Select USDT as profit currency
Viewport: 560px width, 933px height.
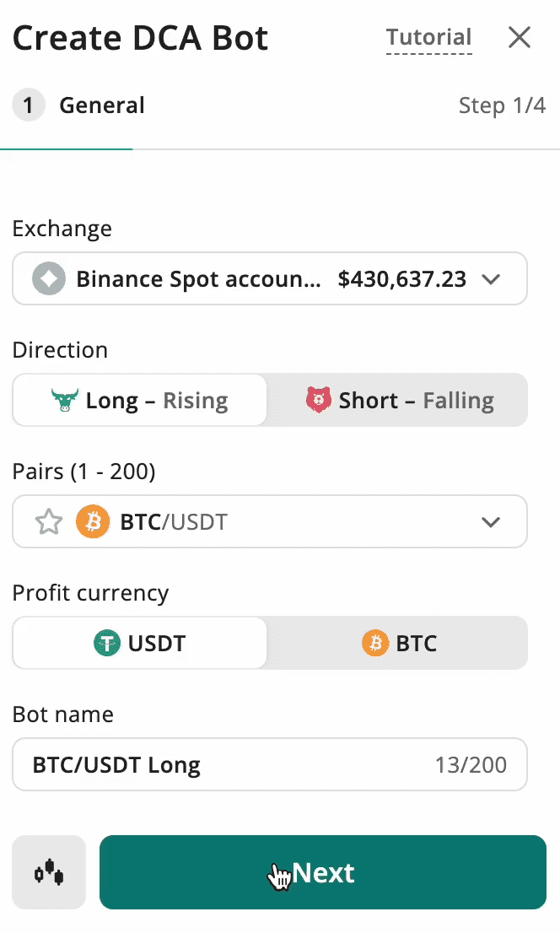[139, 643]
